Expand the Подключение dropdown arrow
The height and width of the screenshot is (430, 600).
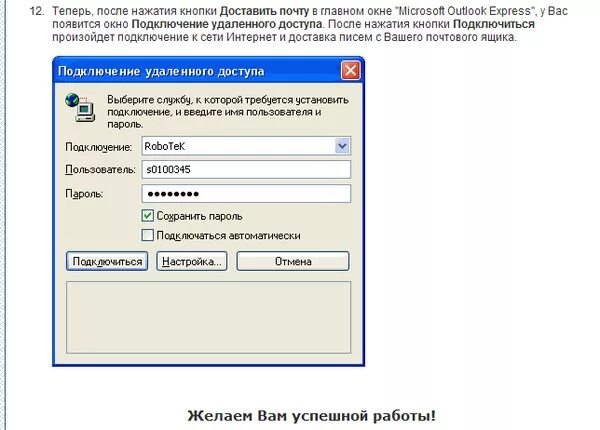tap(342, 146)
